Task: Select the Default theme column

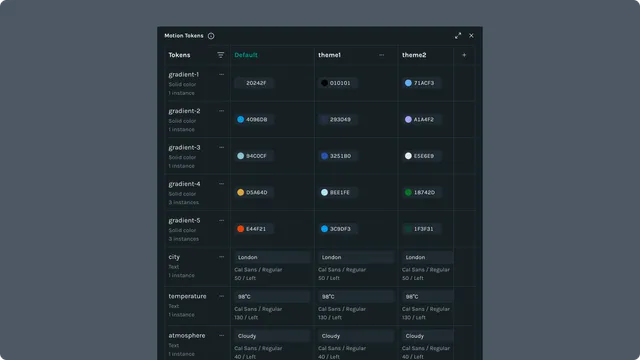Action: [x=246, y=55]
